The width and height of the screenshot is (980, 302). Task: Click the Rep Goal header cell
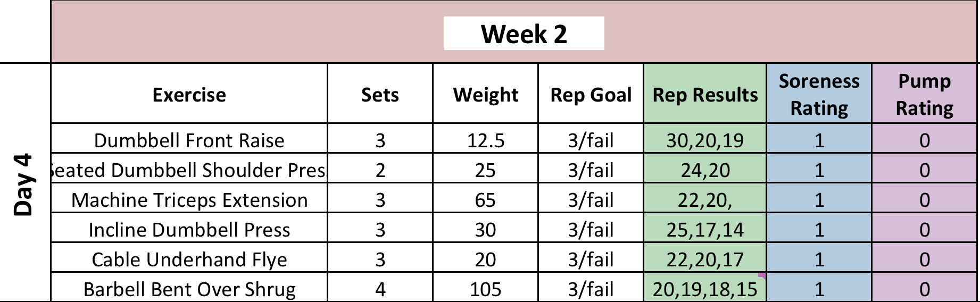pos(591,95)
